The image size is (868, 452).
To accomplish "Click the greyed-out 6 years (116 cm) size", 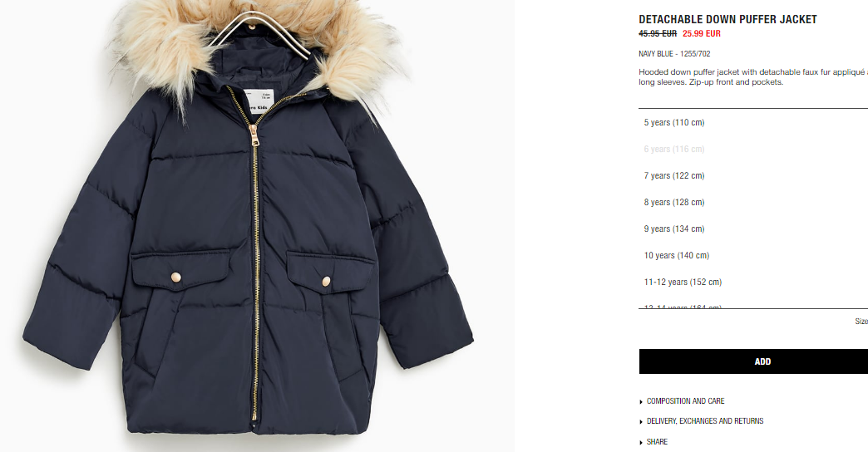I will (x=753, y=149).
